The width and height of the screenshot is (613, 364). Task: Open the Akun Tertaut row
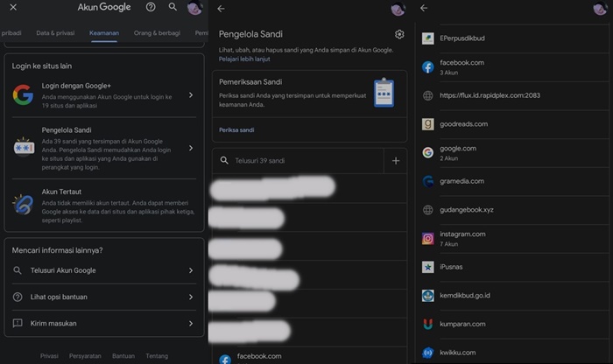[x=104, y=206]
